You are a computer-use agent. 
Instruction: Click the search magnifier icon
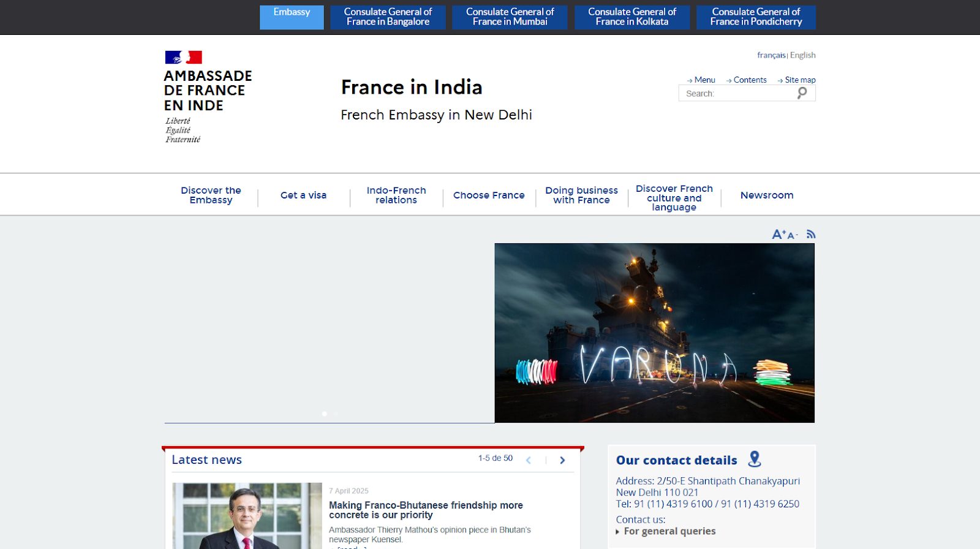802,93
